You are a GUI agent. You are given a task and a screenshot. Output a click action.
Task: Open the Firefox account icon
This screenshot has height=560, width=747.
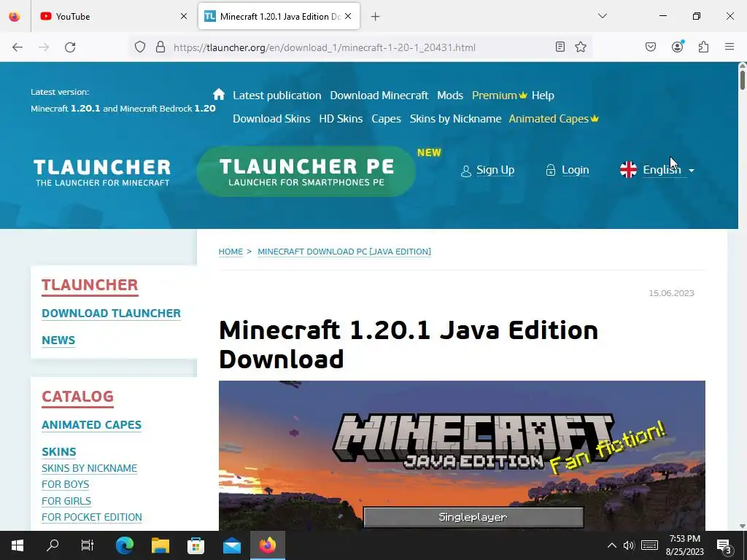click(677, 47)
